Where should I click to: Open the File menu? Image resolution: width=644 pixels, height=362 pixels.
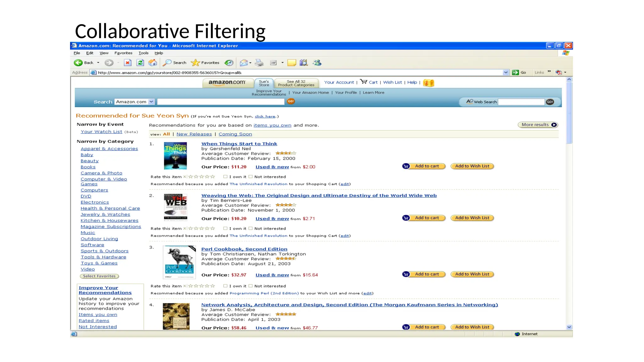coord(77,53)
